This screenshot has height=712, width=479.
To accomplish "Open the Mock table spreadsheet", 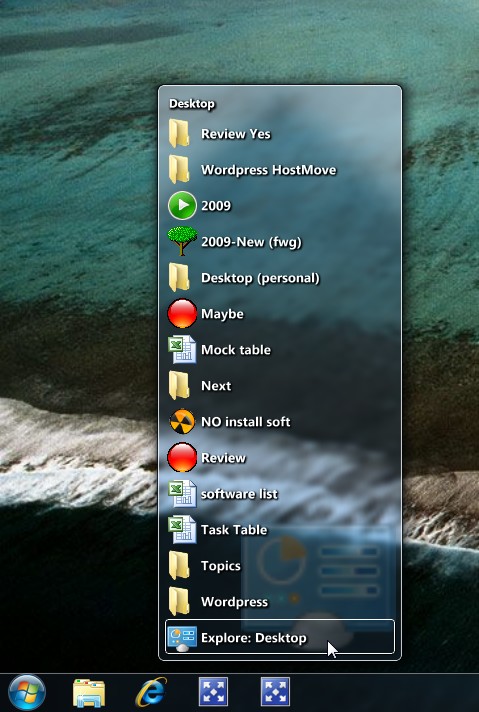I will click(280, 350).
